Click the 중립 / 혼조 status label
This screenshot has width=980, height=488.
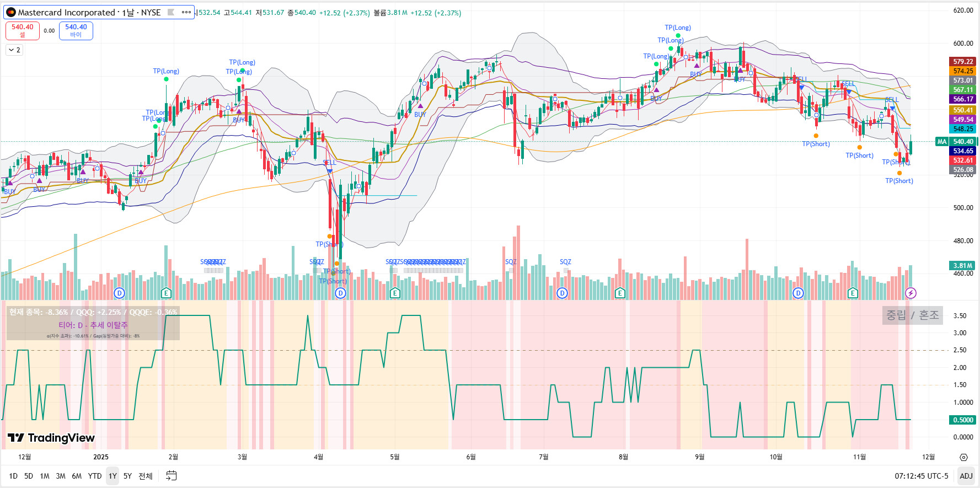[x=912, y=315]
